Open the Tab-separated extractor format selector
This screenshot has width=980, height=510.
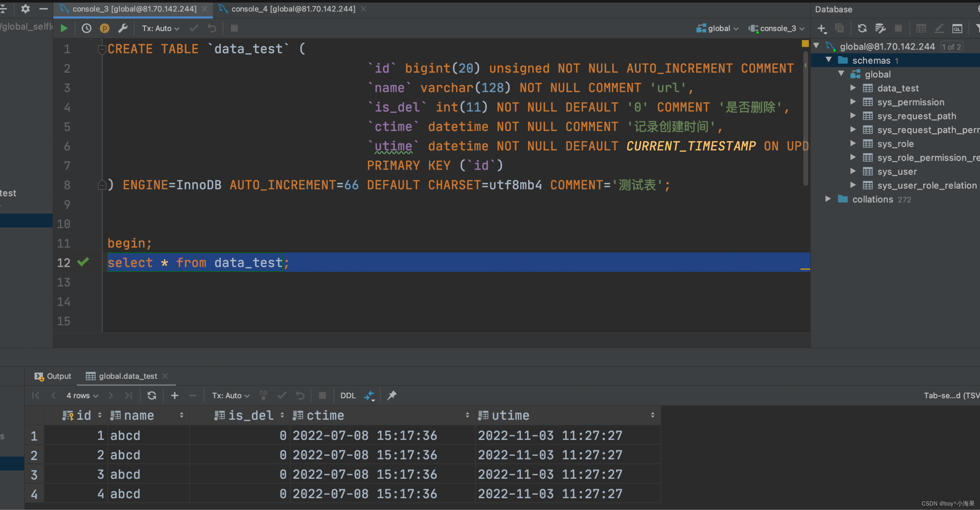click(x=951, y=395)
